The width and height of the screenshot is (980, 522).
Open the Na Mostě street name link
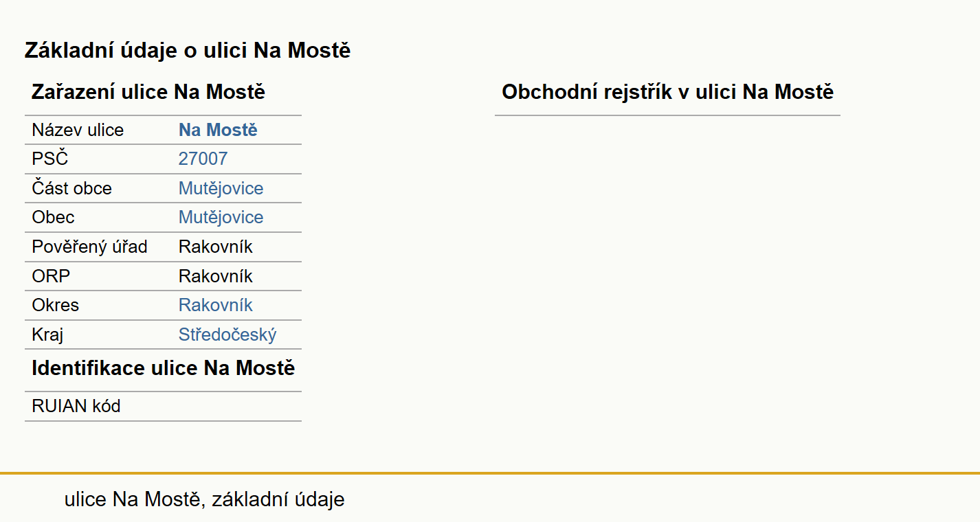[218, 130]
